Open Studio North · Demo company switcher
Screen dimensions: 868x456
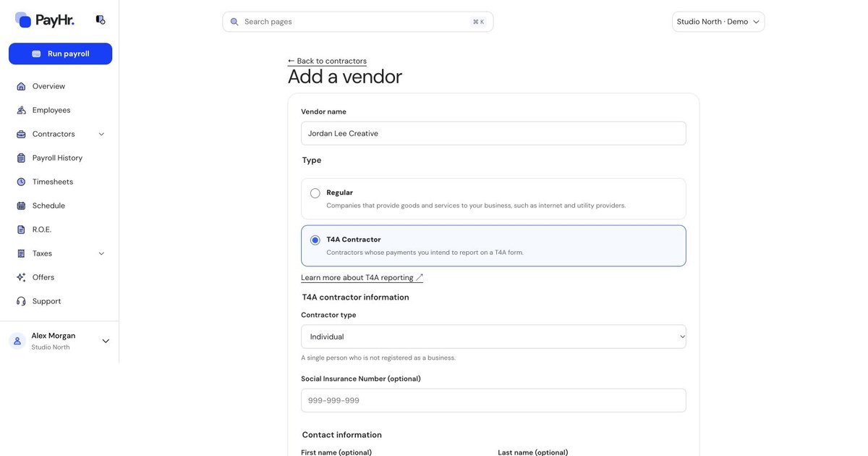coord(718,22)
